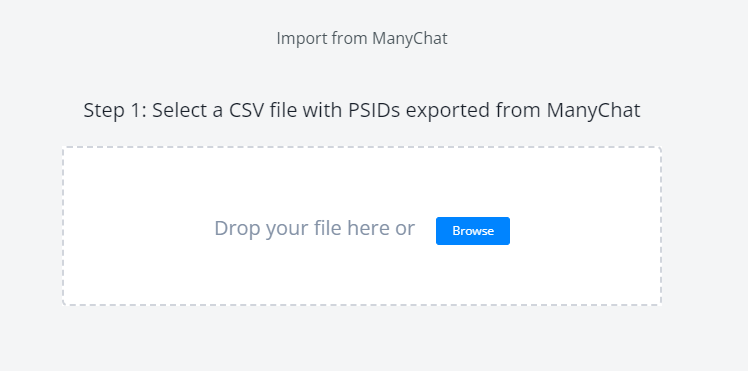Click the "Drop your file here or" text
The image size is (748, 371).
click(x=314, y=228)
